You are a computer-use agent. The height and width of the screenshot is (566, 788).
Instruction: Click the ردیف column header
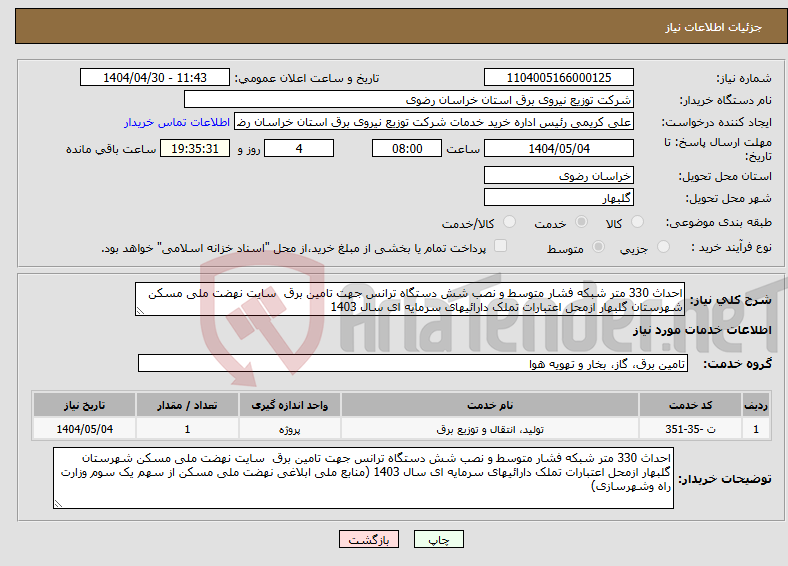coord(756,405)
